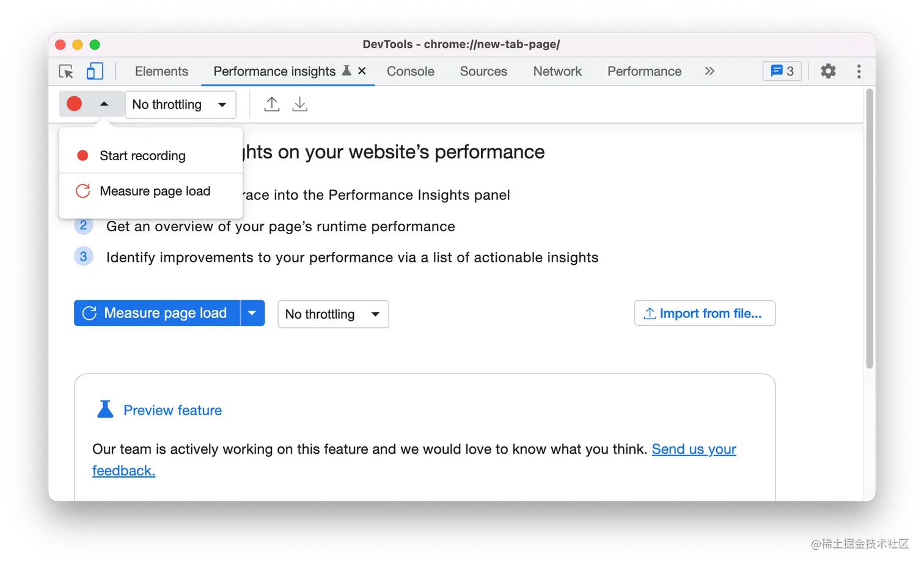This screenshot has height=565, width=924.
Task: Click the download (export trace) icon
Action: click(299, 105)
